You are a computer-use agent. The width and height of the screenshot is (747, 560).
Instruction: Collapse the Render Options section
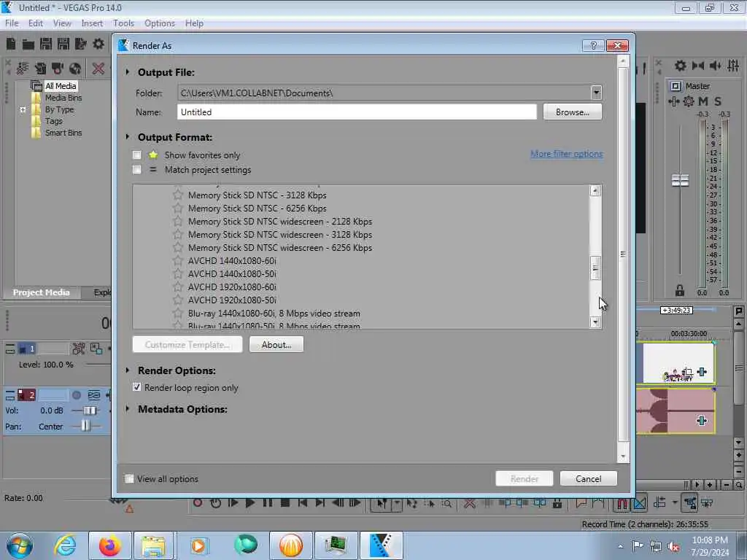coord(127,370)
